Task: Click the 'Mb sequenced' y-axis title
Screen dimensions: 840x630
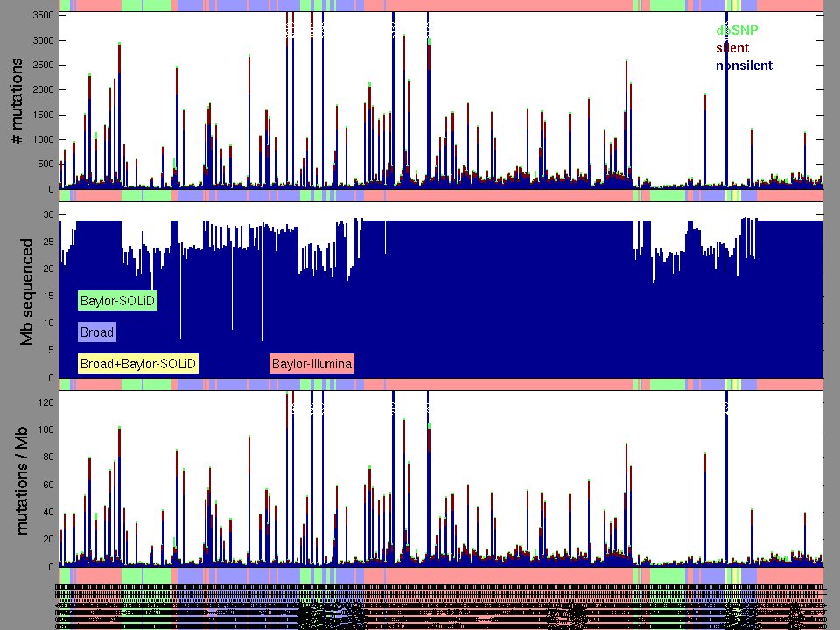Action: click(x=26, y=290)
